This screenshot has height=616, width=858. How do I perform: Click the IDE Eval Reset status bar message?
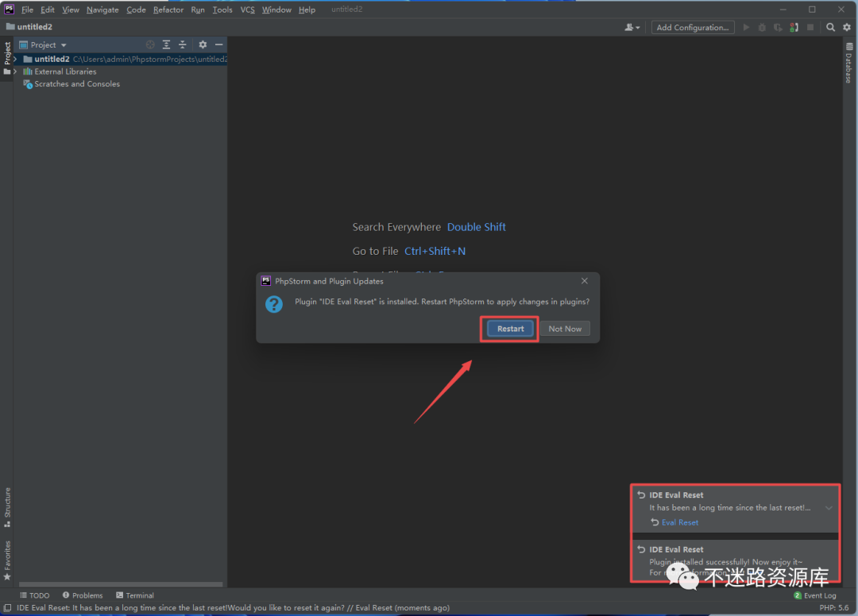(x=233, y=607)
